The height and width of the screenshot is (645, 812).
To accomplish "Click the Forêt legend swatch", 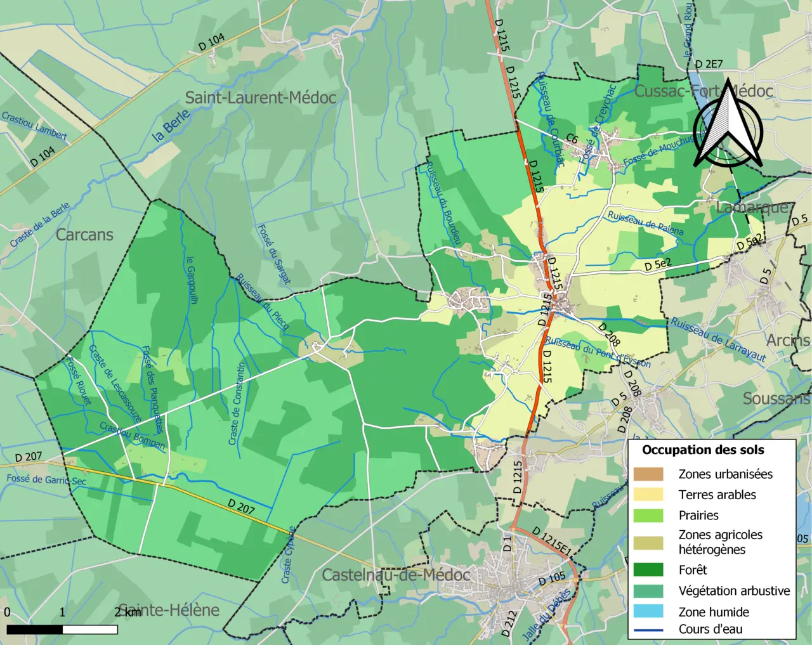I will 648,570.
